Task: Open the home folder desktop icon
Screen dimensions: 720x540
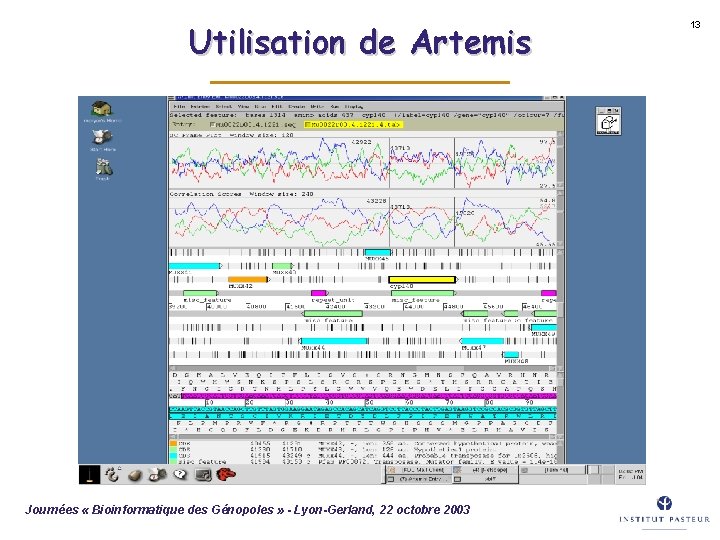Action: (102, 109)
